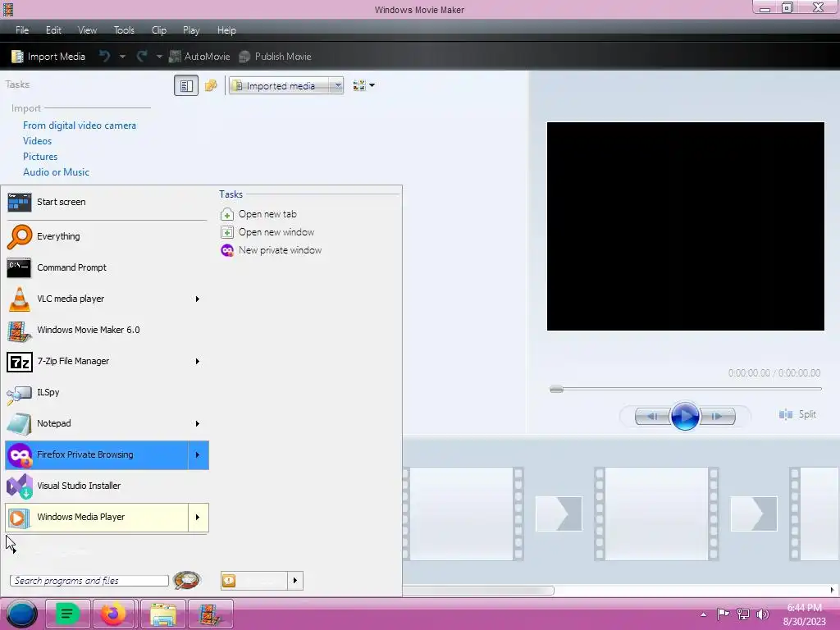Click the black preview monitor screen
The image size is (840, 630).
[685, 226]
